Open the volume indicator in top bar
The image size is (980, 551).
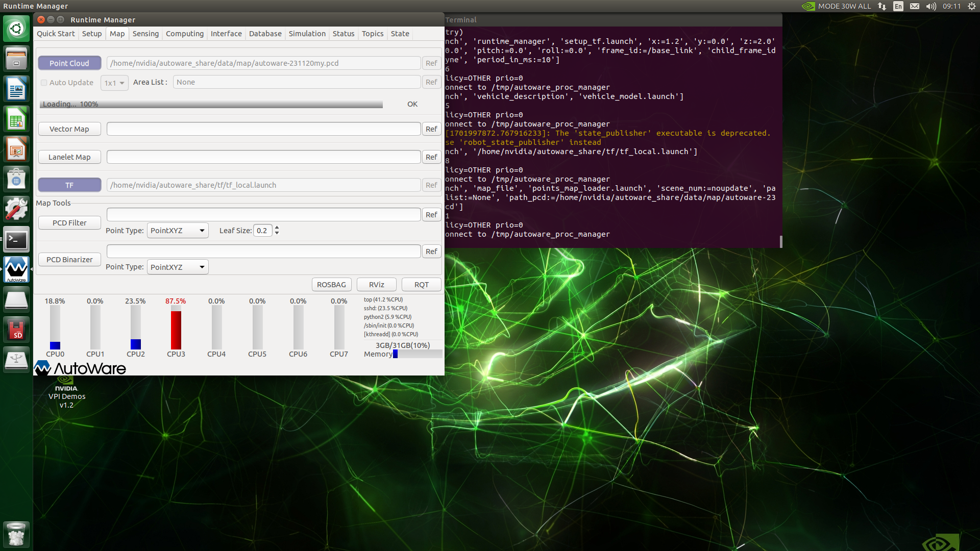[931, 6]
